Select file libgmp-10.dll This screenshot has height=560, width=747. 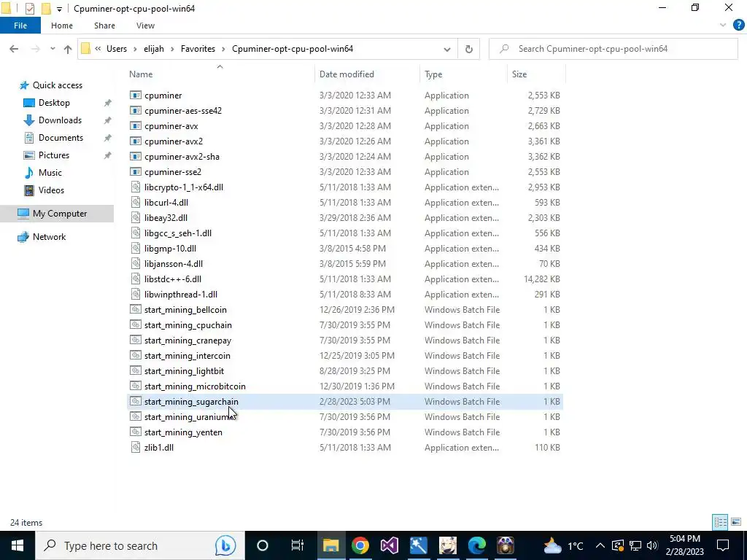coord(170,248)
